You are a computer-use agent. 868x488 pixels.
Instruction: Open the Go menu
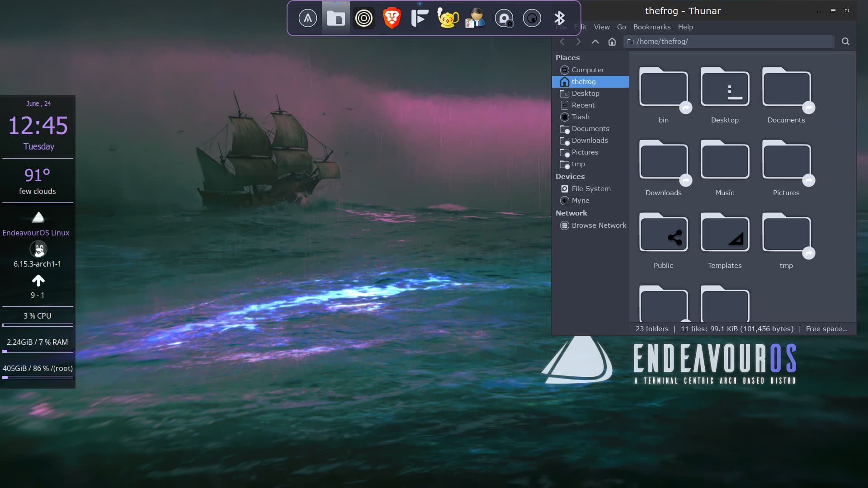621,27
